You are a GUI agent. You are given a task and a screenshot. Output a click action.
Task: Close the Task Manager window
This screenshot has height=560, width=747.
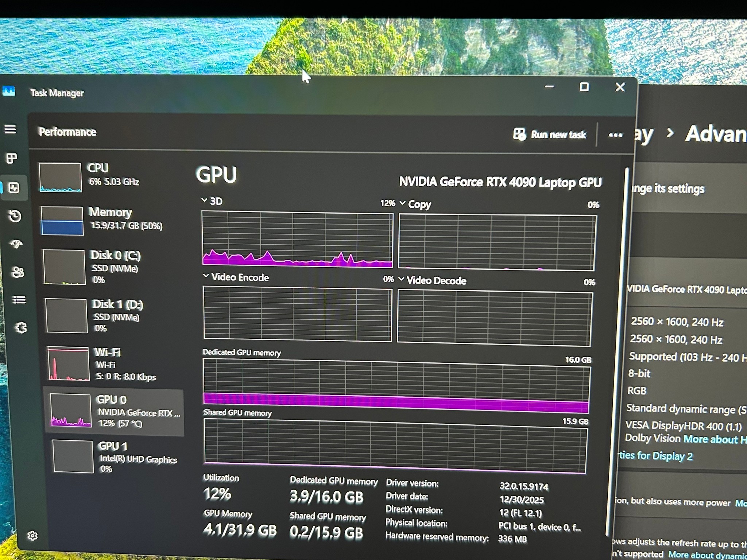[620, 87]
